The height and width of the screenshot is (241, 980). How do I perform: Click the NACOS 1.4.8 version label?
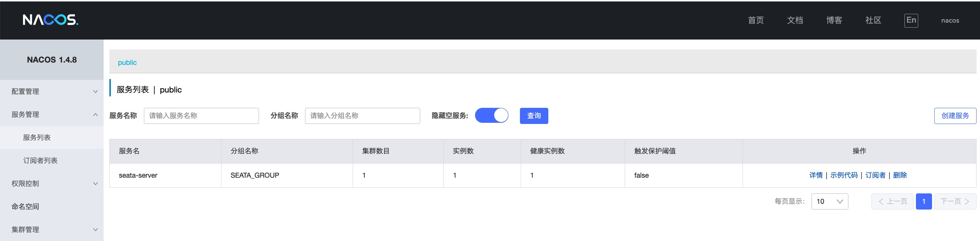(x=52, y=60)
